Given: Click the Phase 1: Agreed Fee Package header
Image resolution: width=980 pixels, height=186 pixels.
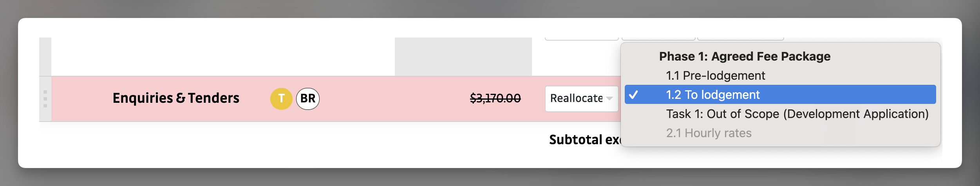Looking at the screenshot, I should click(745, 56).
